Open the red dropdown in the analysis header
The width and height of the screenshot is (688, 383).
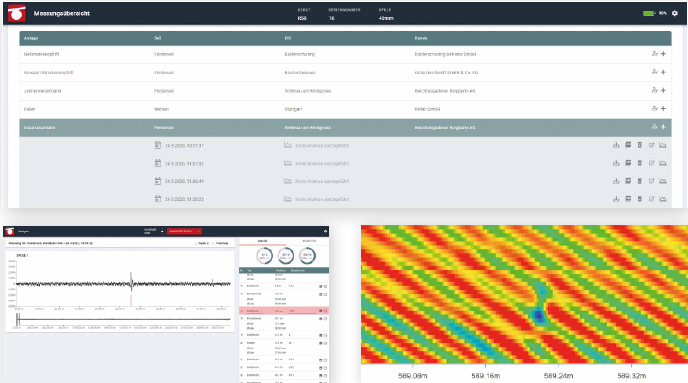[x=184, y=231]
